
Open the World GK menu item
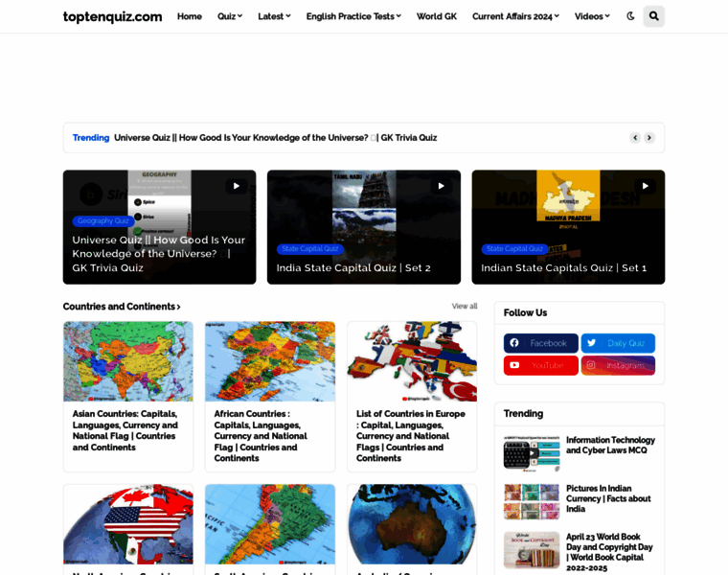[x=436, y=16]
